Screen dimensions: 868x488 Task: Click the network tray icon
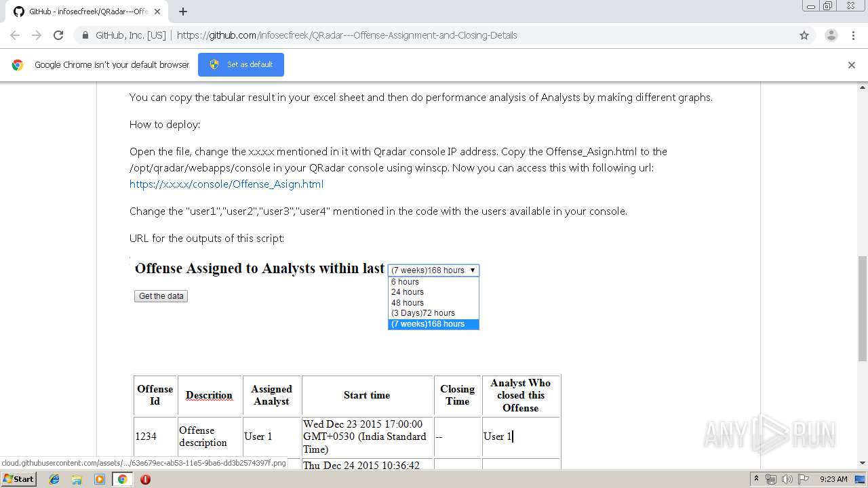pos(771,479)
